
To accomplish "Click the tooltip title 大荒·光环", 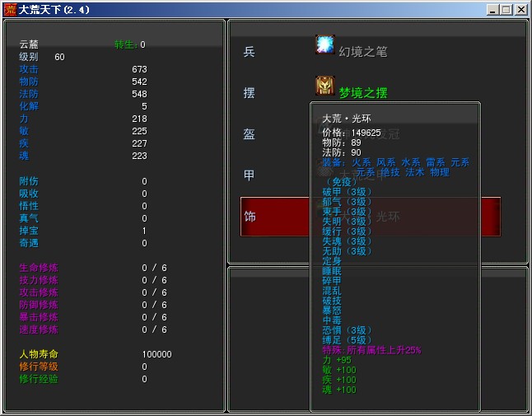I will click(347, 119).
